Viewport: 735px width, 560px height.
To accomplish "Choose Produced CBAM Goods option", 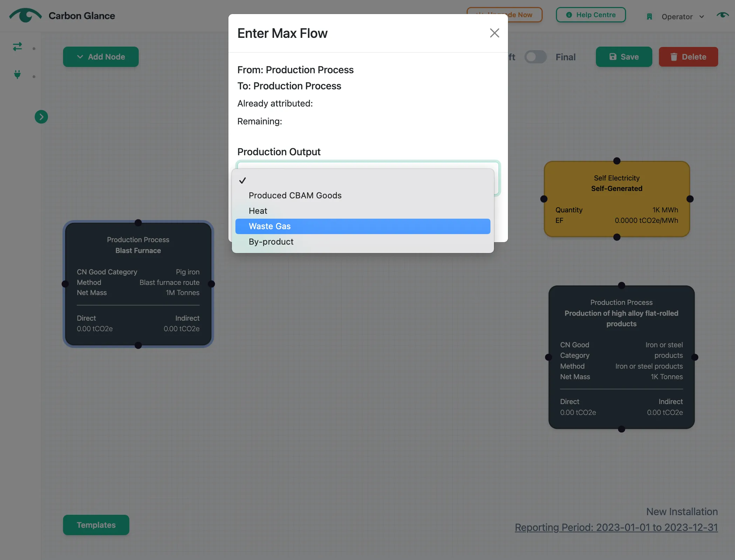I will (363, 196).
